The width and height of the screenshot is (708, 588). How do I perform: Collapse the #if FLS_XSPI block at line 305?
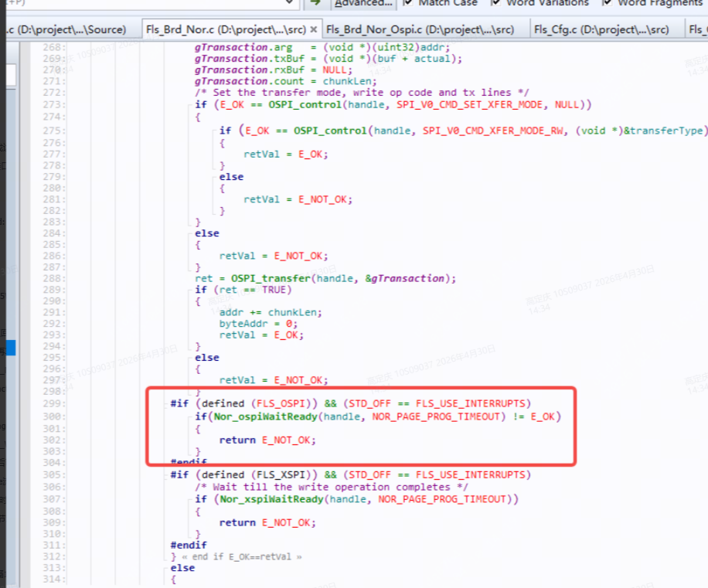[x=165, y=475]
